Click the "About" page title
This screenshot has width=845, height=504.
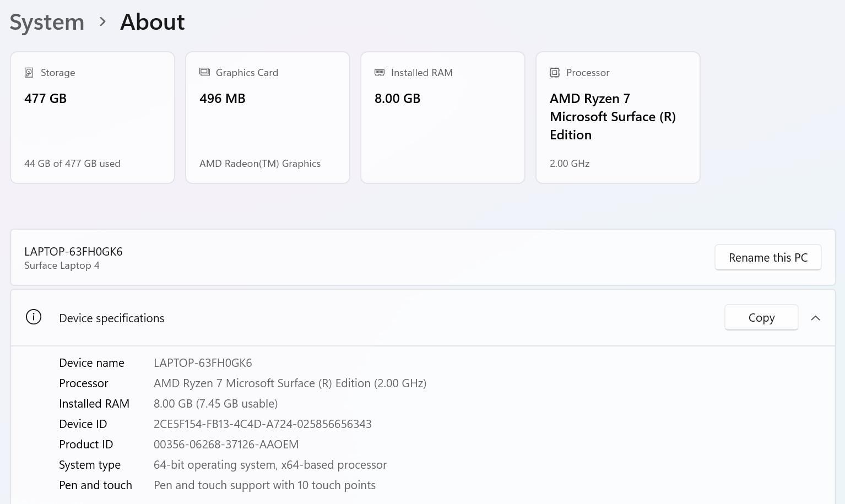(x=153, y=22)
